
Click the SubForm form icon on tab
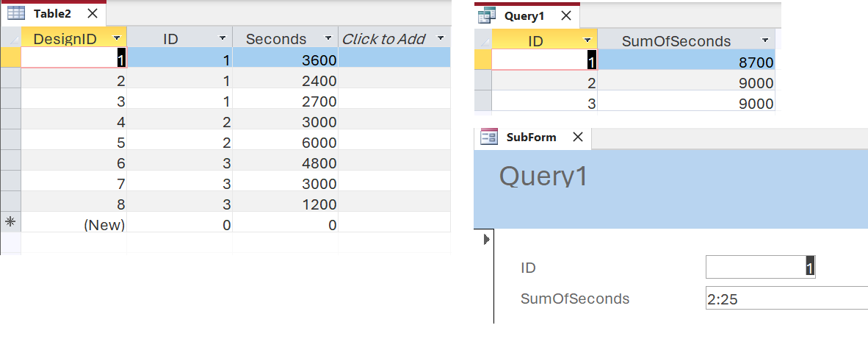[489, 137]
